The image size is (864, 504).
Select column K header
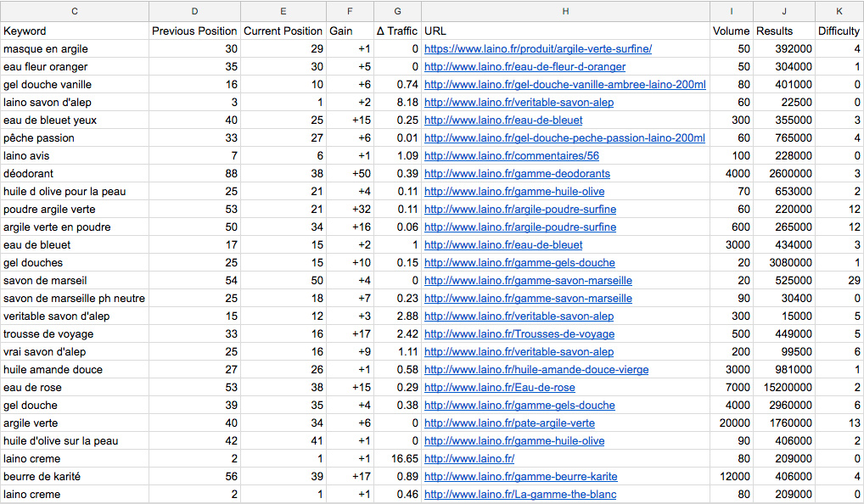(839, 11)
